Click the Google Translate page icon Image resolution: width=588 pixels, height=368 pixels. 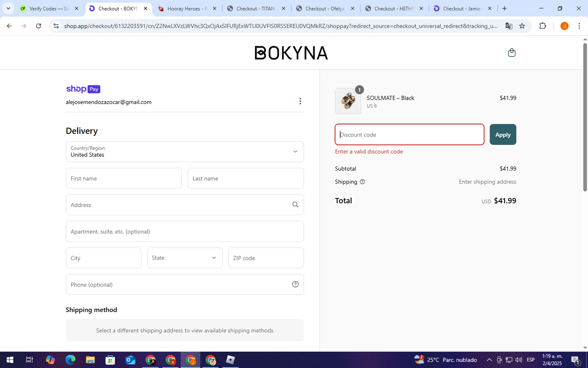509,26
